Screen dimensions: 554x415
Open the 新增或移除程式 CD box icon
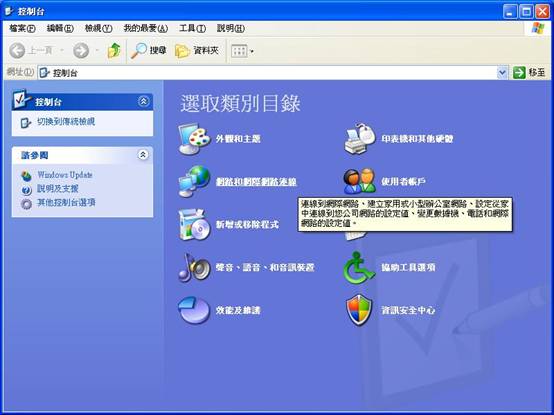pos(193,225)
